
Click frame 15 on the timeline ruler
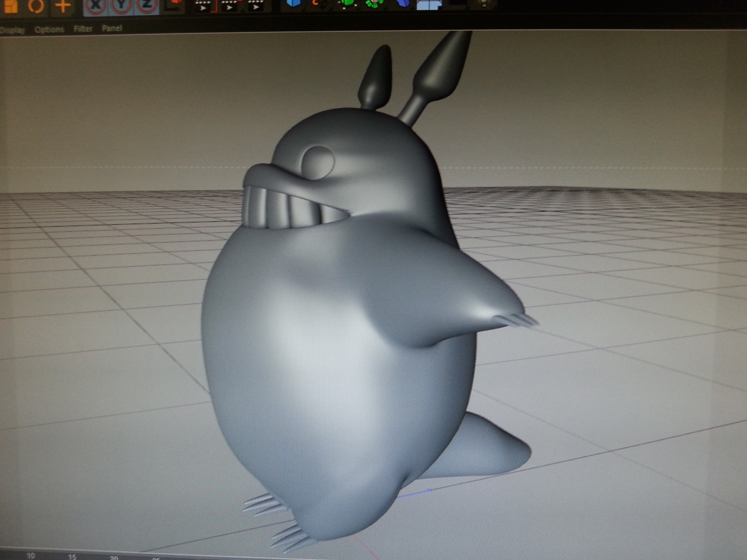pos(72,557)
